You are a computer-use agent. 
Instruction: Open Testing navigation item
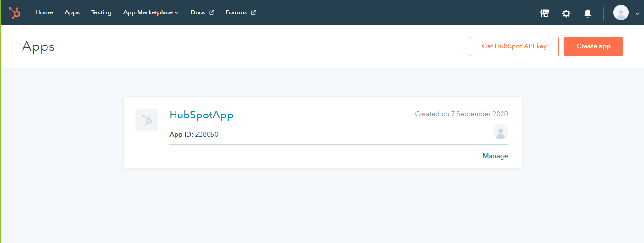pyautogui.click(x=101, y=12)
